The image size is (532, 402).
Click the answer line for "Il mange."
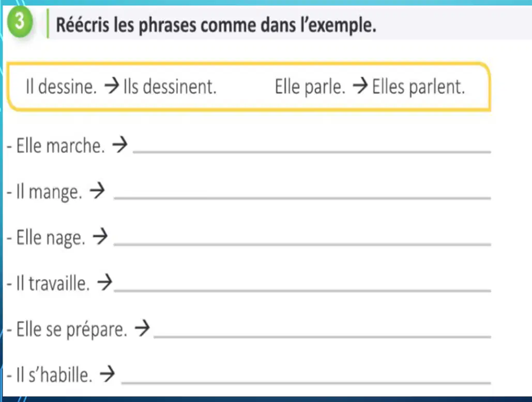coord(302,197)
